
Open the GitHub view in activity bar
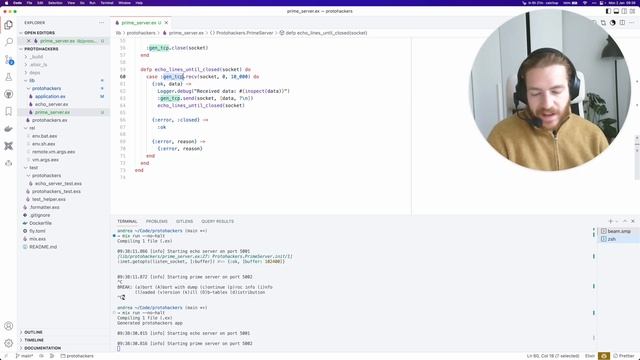[9, 94]
